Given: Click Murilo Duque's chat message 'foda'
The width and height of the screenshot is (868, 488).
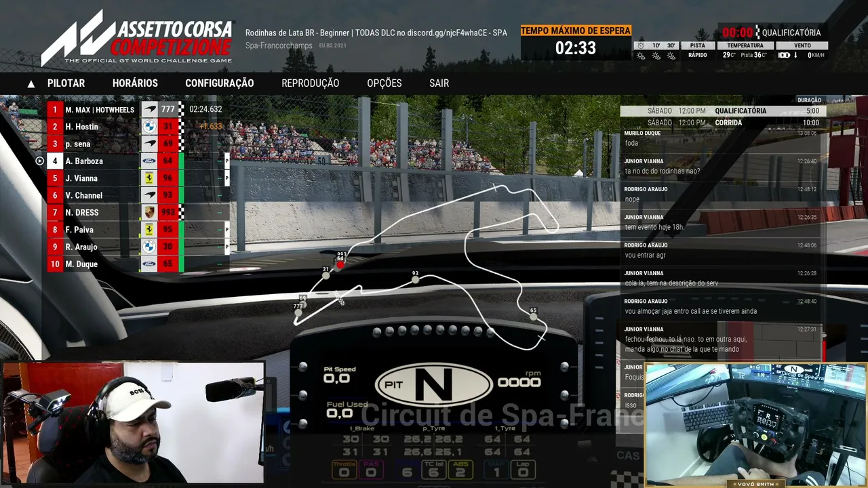Looking at the screenshot, I should pyautogui.click(x=631, y=143).
